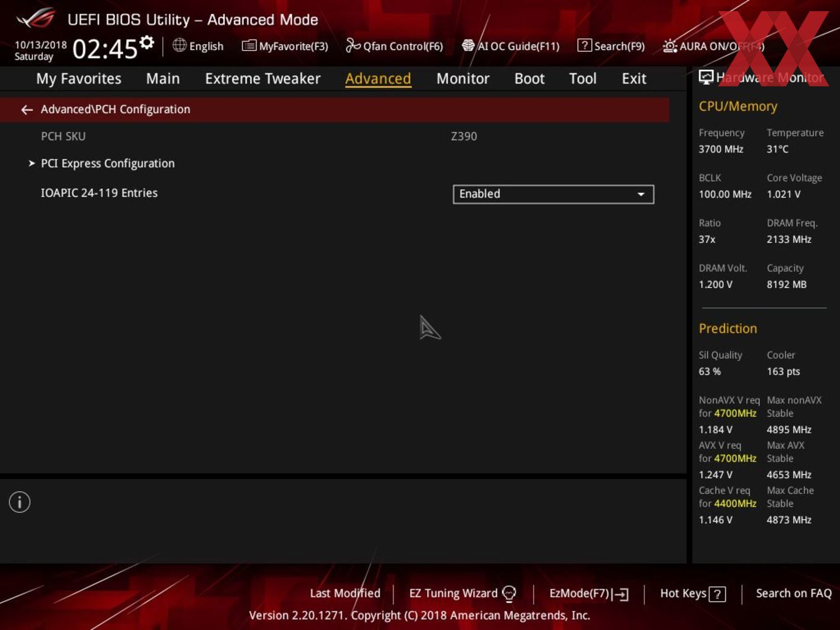Click the 1.021 V core voltage value

tap(784, 194)
